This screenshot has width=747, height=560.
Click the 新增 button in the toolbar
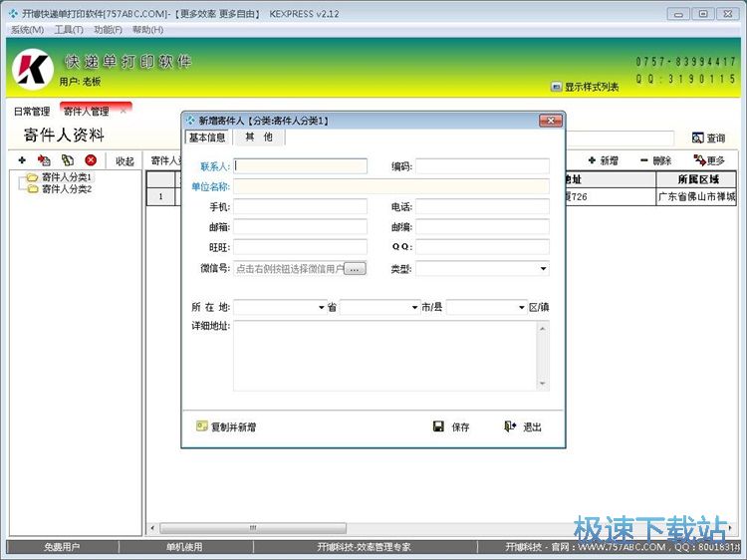(x=604, y=160)
